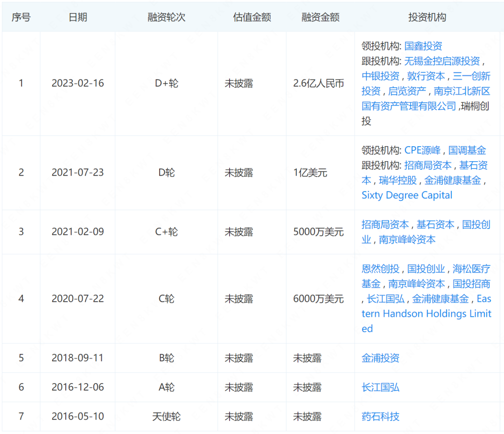Image resolution: width=504 pixels, height=434 pixels.
Task: Open 长江国弘 link in C轮 row
Action: tap(385, 299)
